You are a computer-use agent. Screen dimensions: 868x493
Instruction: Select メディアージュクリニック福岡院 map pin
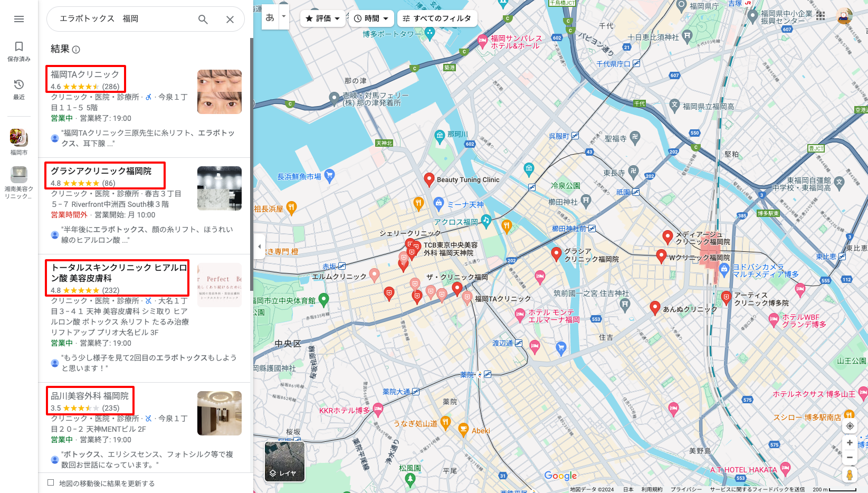point(667,237)
